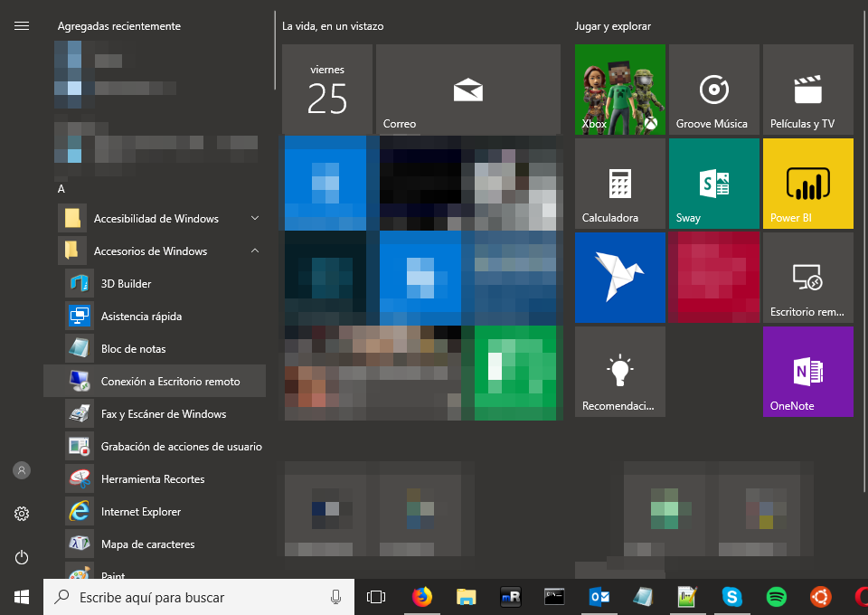Click the app list scrollbar
Screen dimensions: 868x615
tap(275, 51)
